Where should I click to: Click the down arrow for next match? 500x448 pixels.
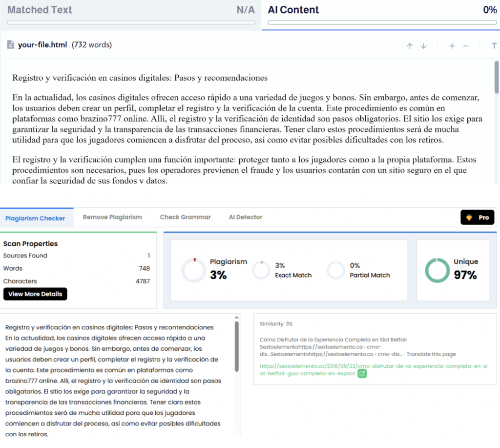click(x=423, y=45)
